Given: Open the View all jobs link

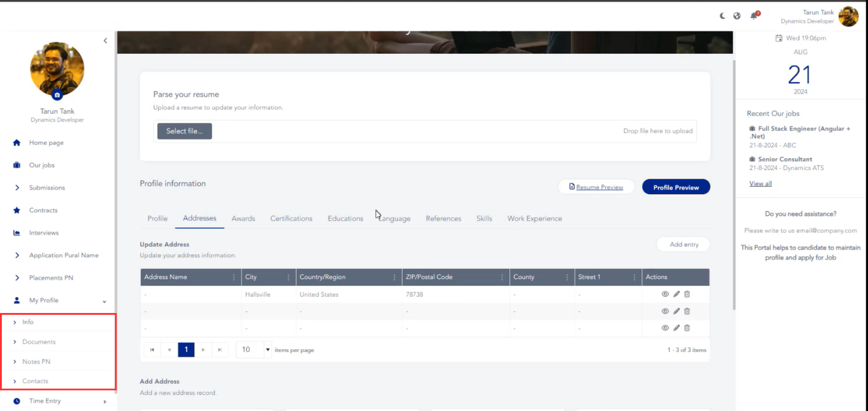Looking at the screenshot, I should [760, 183].
